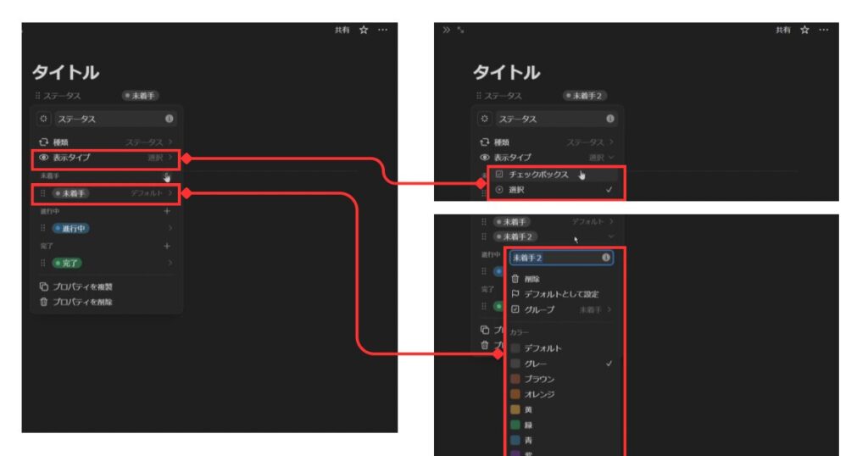Click the plus icon beside 完了 group
This screenshot has height=456, width=868.
[167, 246]
